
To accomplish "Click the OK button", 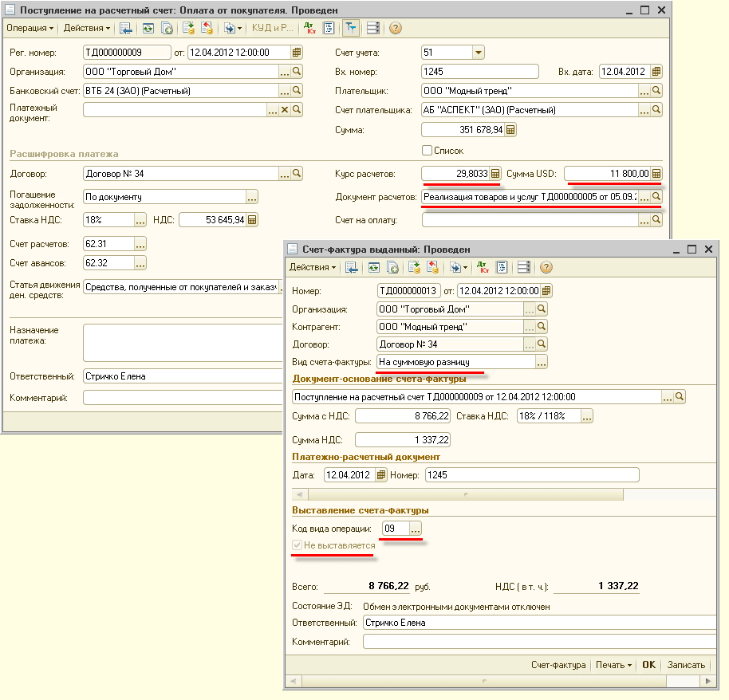I will pyautogui.click(x=648, y=665).
